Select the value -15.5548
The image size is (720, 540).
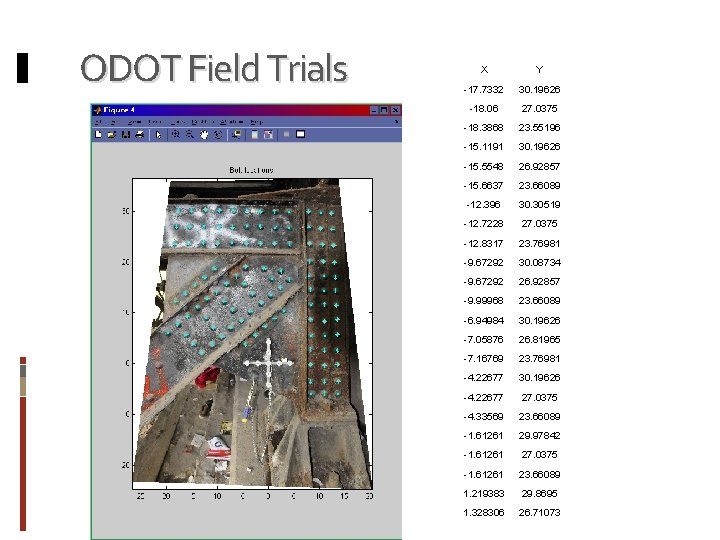point(483,167)
